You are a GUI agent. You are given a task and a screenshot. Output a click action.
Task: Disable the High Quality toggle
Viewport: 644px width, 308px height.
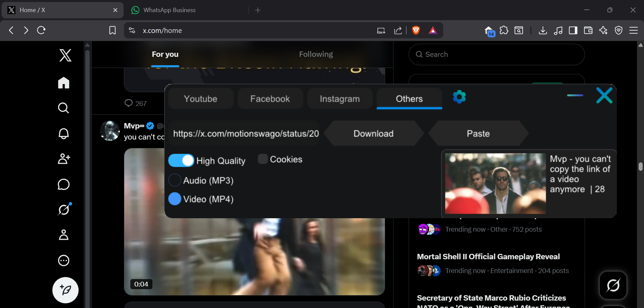181,160
